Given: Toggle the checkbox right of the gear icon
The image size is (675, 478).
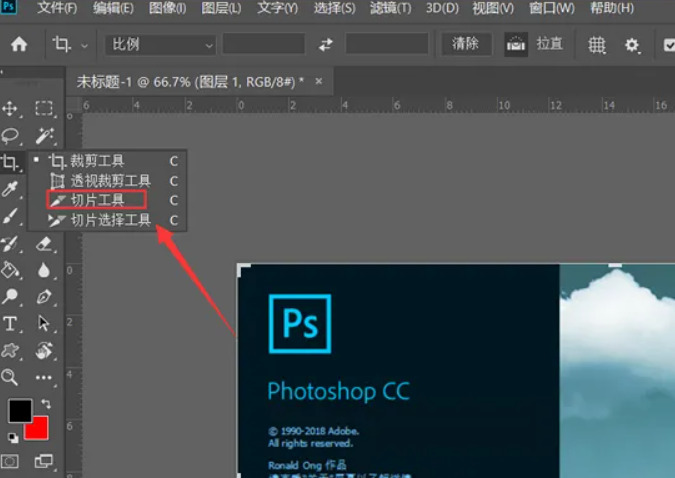Looking at the screenshot, I should (669, 45).
